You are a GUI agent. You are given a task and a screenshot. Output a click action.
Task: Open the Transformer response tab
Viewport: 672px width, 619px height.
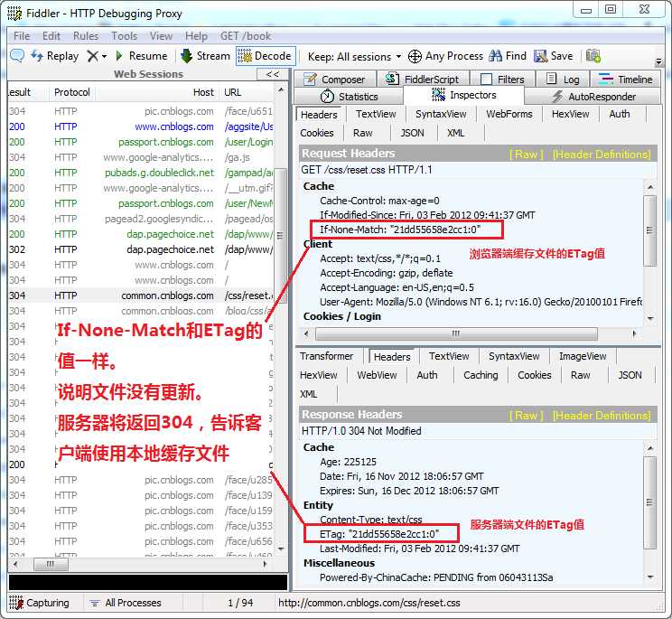click(x=327, y=356)
